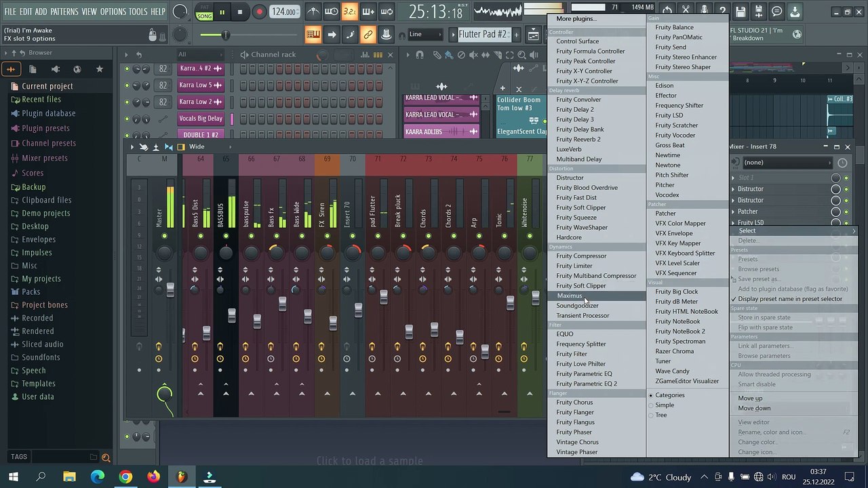Toggle the link icon in toolbar
868x488 pixels.
(x=368, y=35)
